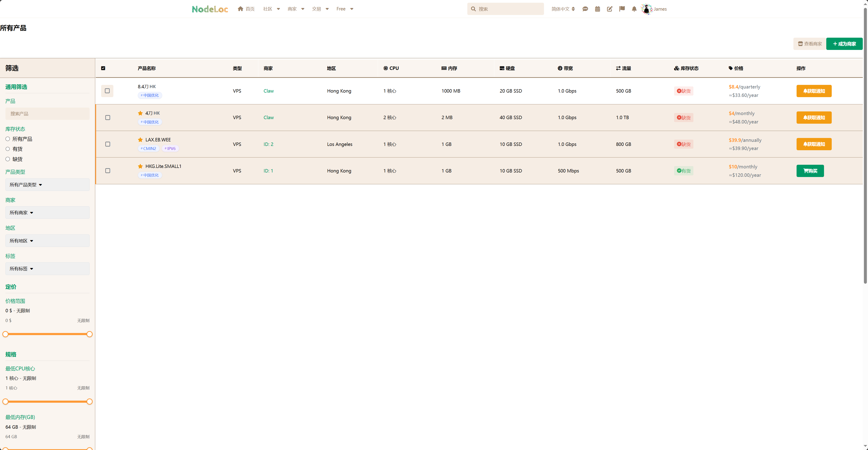
Task: Sort by 库存状态 stock column header
Action: tap(686, 68)
